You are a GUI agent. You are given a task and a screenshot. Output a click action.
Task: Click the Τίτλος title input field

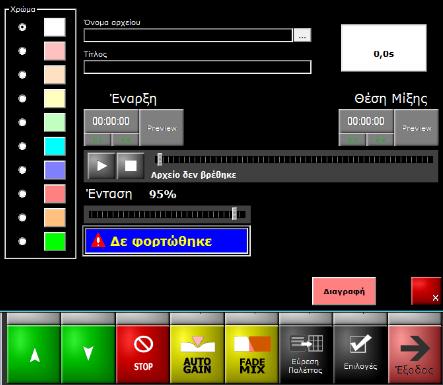[197, 67]
